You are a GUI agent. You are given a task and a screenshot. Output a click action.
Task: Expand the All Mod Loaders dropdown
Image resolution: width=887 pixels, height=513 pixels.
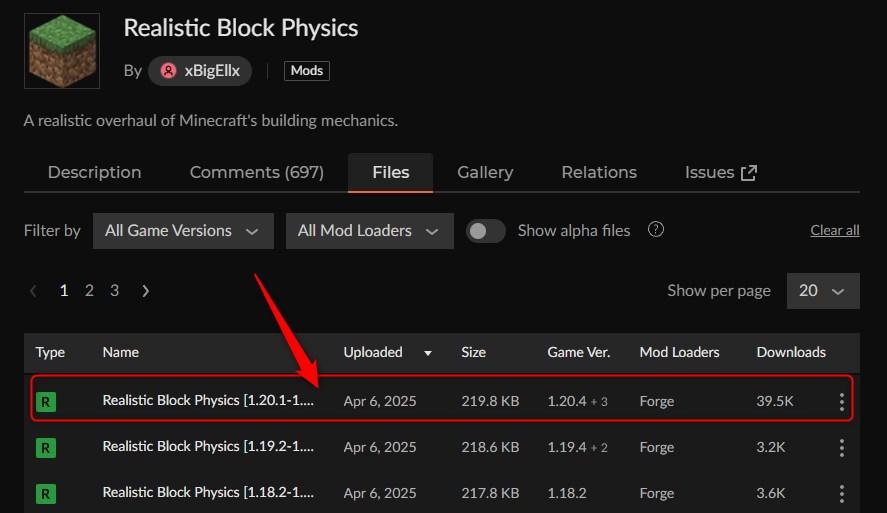click(369, 231)
